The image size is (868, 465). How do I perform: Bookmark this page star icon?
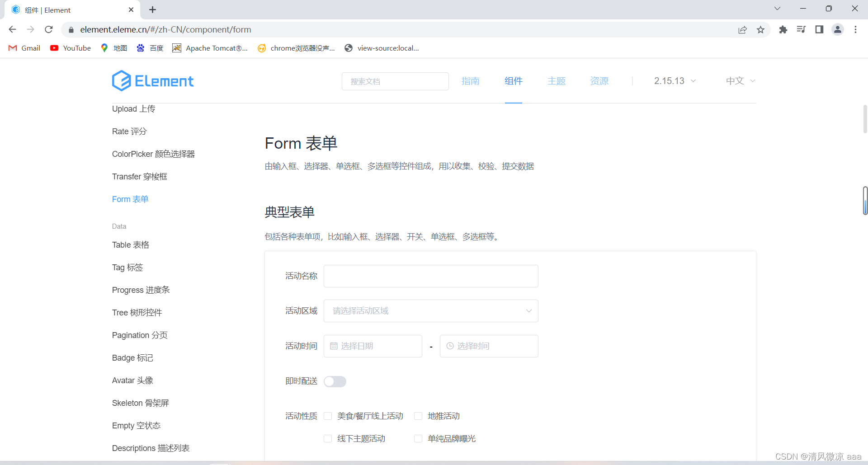(761, 30)
